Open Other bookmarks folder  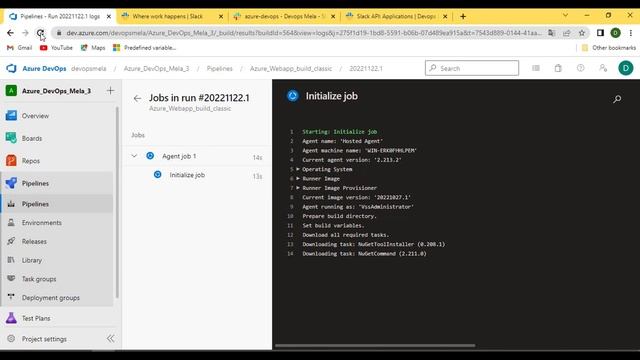click(609, 48)
